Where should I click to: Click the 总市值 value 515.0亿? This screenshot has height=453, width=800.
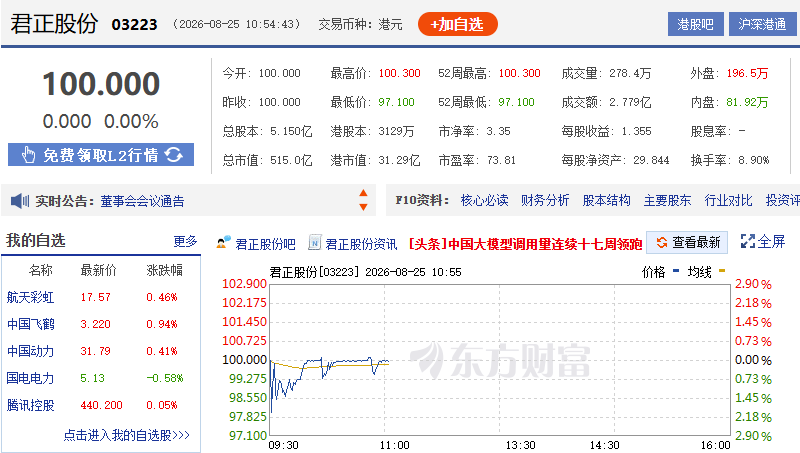point(291,160)
